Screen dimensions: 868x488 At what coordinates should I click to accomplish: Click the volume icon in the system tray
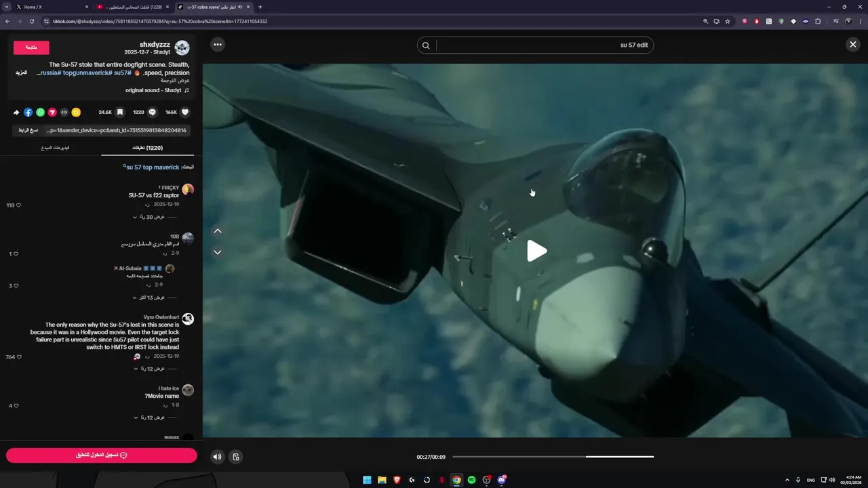(832, 480)
